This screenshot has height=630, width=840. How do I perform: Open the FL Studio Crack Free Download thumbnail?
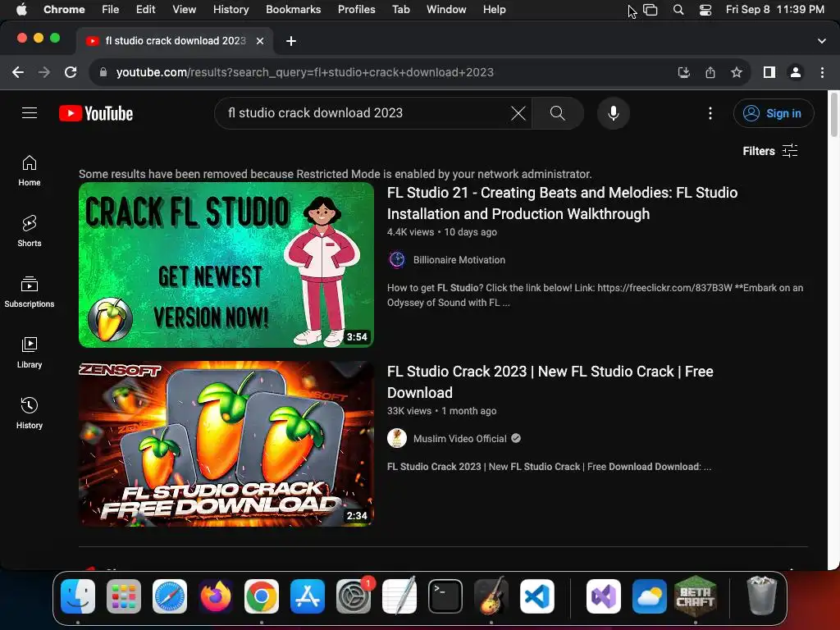tap(226, 444)
